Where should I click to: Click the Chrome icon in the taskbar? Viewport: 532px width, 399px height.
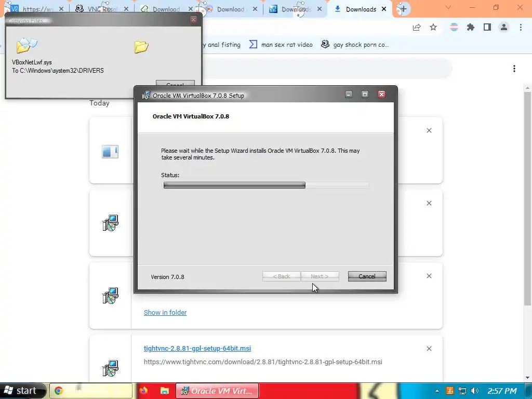(58, 391)
